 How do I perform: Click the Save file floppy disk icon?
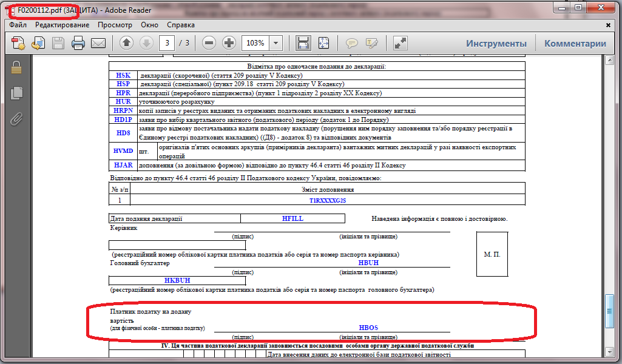(58, 43)
